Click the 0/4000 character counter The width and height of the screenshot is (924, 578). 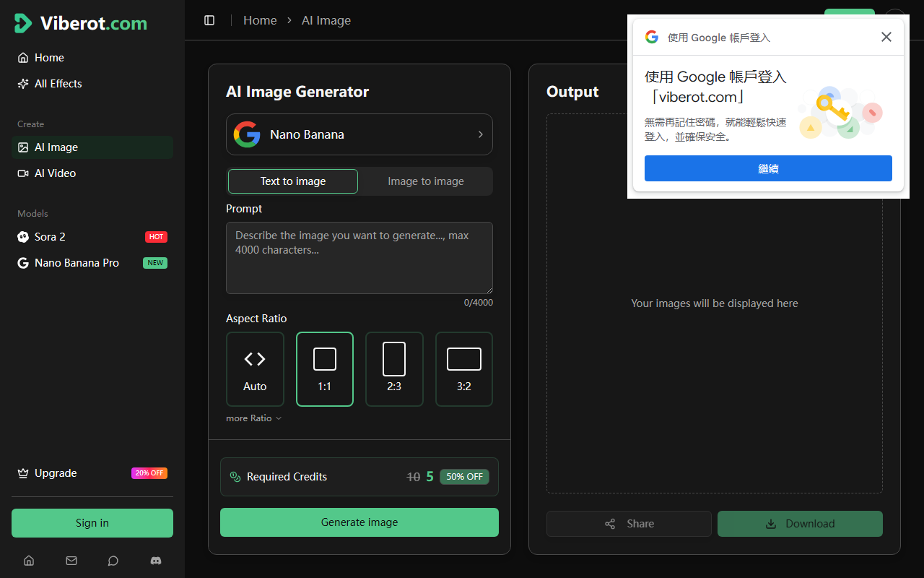tap(479, 303)
